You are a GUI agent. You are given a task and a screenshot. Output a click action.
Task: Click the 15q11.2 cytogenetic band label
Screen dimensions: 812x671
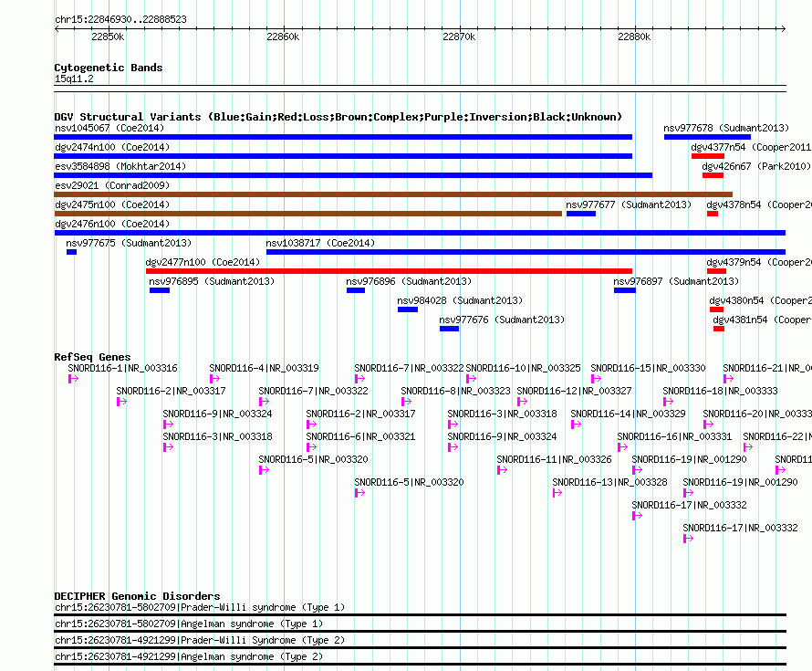click(x=74, y=79)
